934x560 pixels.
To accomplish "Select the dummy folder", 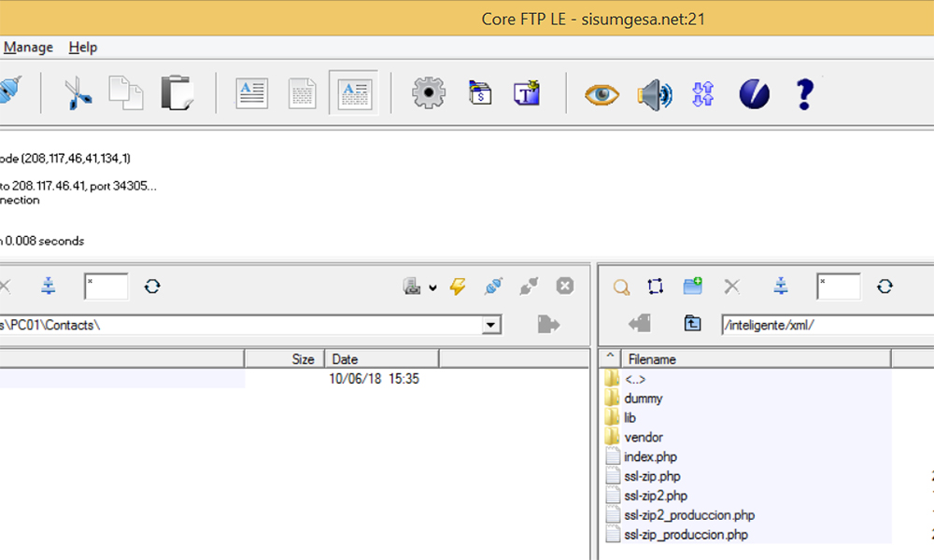I will tap(644, 399).
